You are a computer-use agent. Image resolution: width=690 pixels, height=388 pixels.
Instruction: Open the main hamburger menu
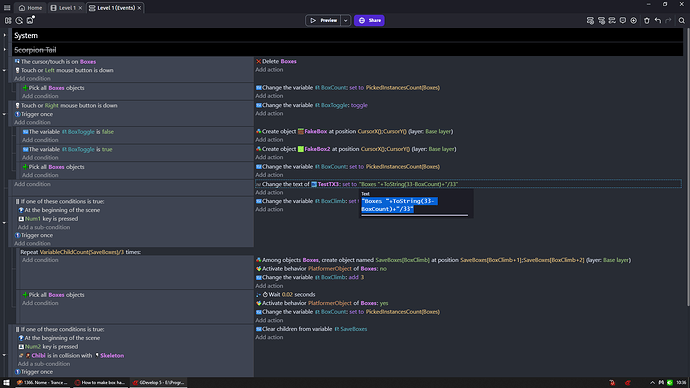point(7,8)
